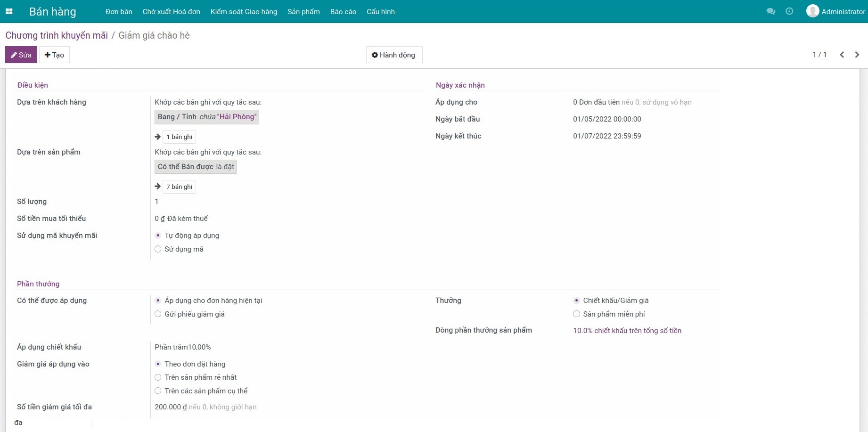The width and height of the screenshot is (868, 432).
Task: Click the Điều kiện section heading
Action: coord(33,85)
